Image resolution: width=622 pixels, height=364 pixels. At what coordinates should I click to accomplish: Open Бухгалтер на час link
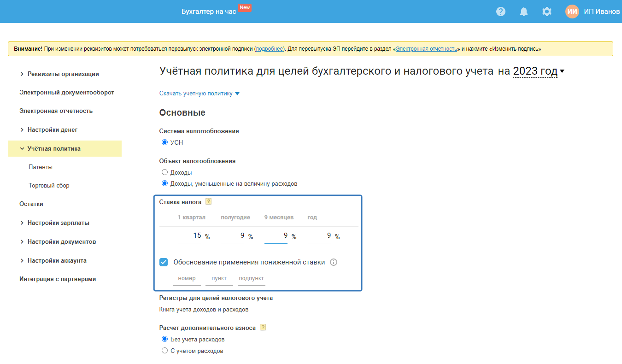pos(209,12)
